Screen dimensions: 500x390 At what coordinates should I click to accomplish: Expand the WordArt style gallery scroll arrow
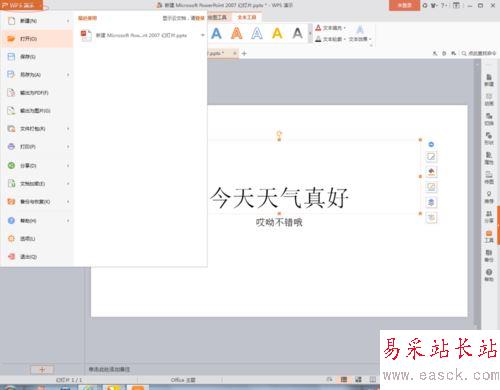click(x=310, y=34)
